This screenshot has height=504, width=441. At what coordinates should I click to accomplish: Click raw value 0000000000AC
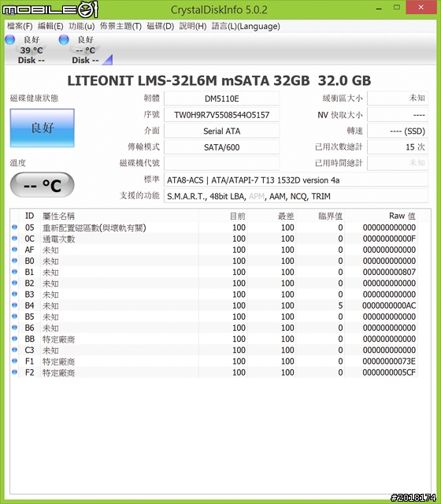389,306
